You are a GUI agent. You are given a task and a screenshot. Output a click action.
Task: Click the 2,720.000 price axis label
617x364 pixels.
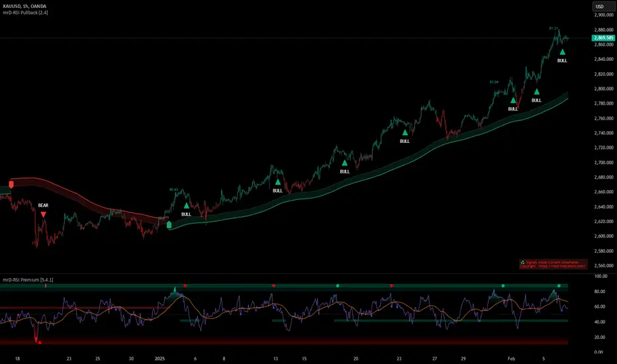(x=604, y=148)
